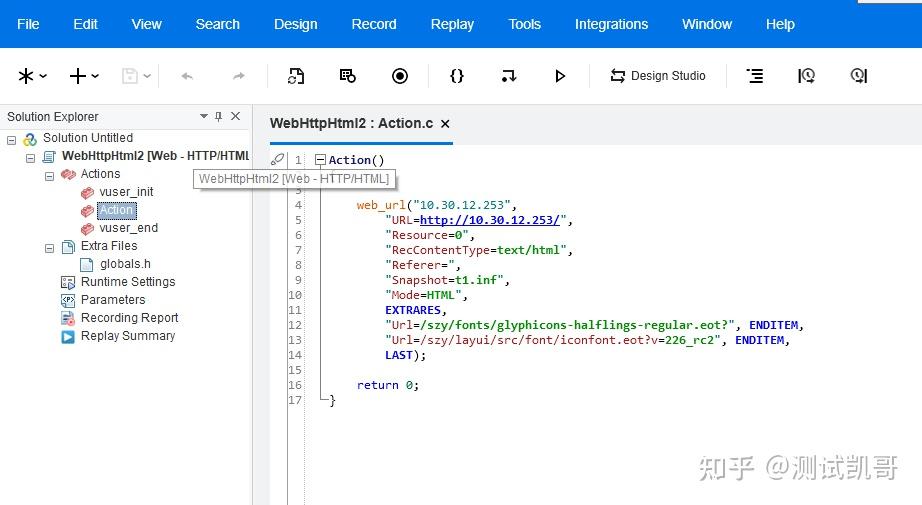This screenshot has width=922, height=505.
Task: Click the curly braces icon in toolbar
Action: tap(457, 76)
